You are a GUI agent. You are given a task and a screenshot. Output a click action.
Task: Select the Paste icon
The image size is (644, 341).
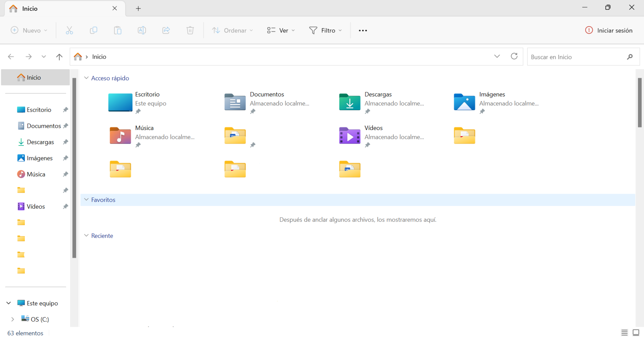pos(118,30)
